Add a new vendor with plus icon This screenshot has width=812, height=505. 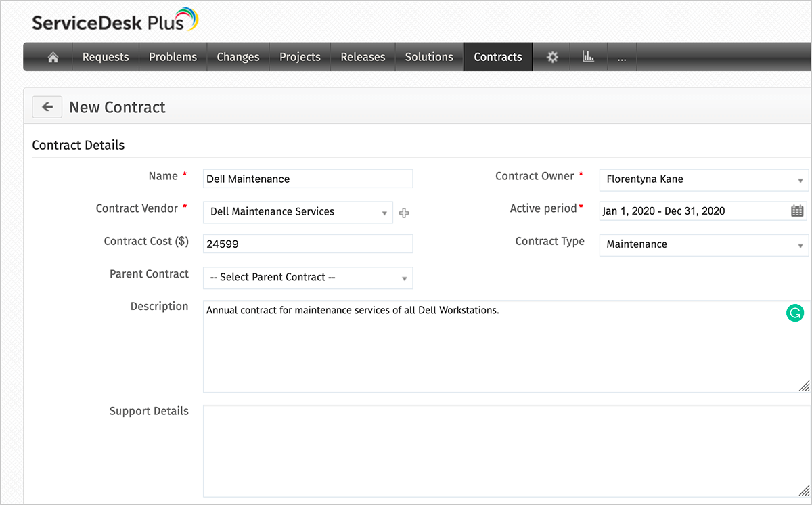pos(404,213)
